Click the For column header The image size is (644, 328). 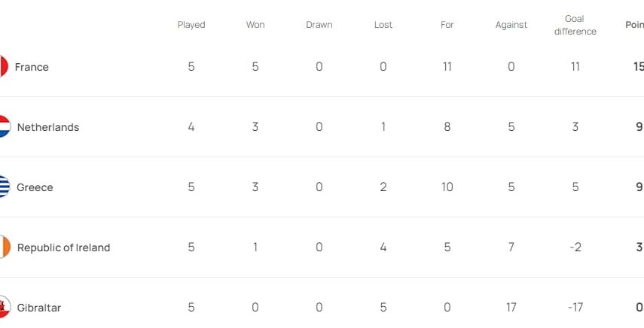[447, 25]
